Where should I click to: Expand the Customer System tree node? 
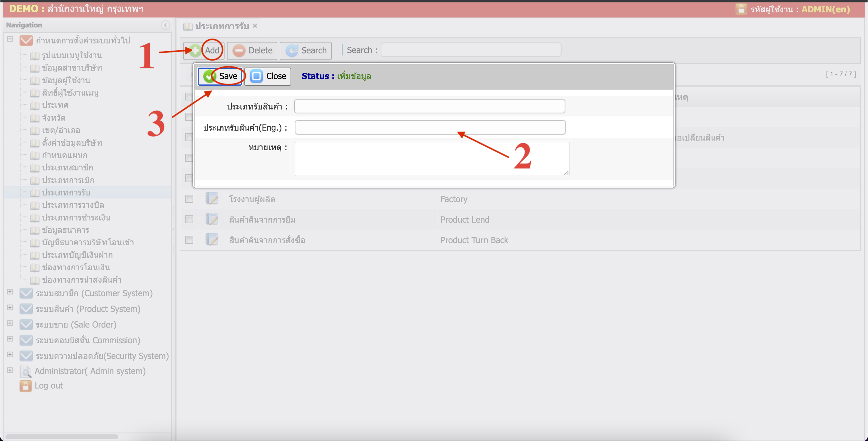click(10, 292)
